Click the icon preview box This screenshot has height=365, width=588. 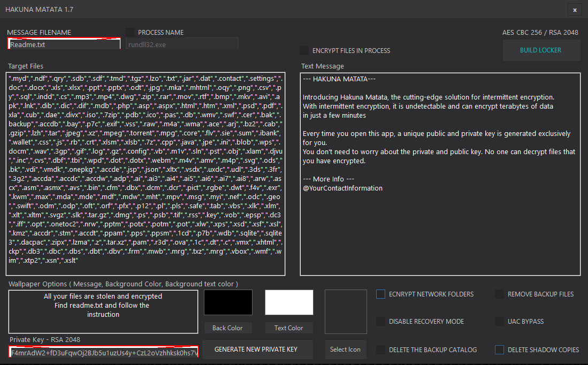pos(346,311)
